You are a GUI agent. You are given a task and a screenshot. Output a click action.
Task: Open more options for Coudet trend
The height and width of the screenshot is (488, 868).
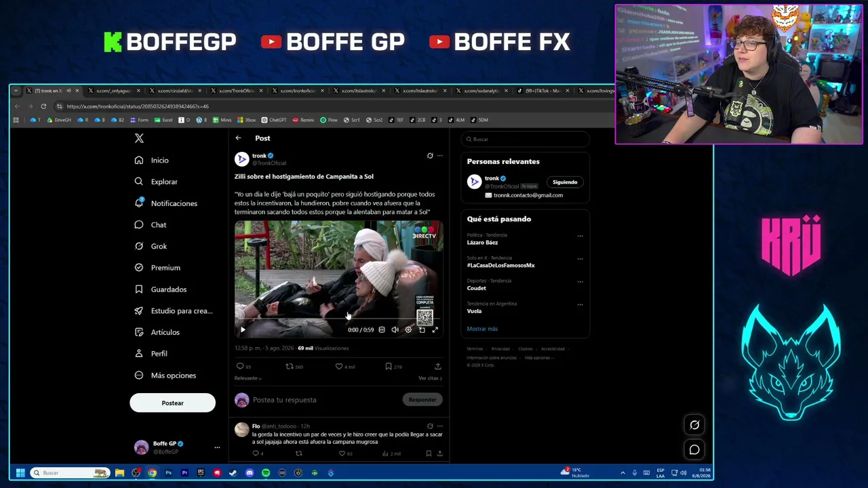pos(580,282)
